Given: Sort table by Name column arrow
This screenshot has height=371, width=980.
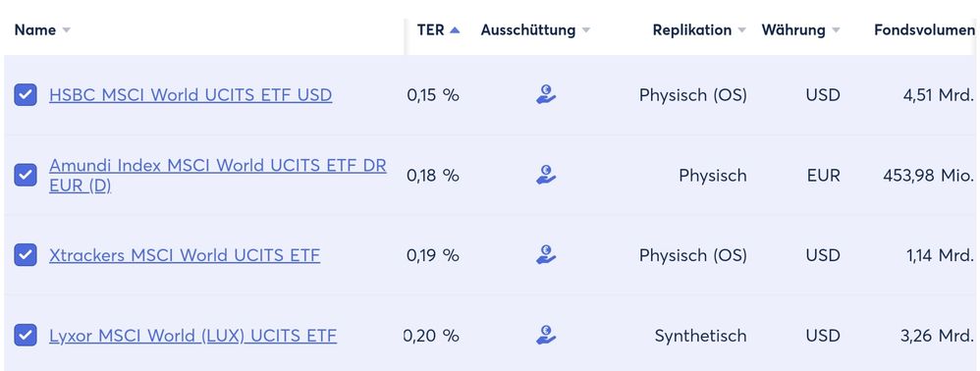Looking at the screenshot, I should click(x=66, y=30).
